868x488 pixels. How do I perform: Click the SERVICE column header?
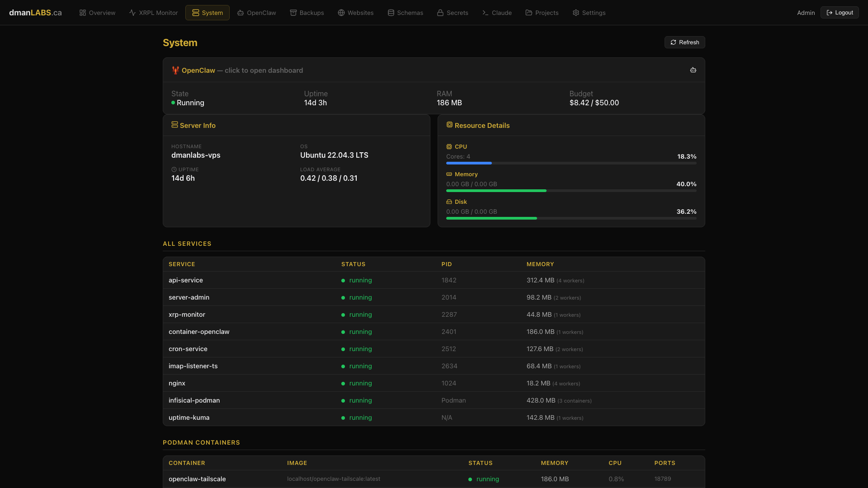tap(182, 264)
